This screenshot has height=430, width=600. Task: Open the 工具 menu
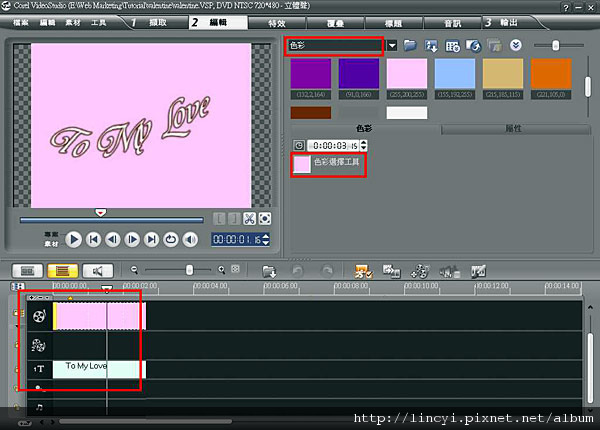[x=98, y=23]
